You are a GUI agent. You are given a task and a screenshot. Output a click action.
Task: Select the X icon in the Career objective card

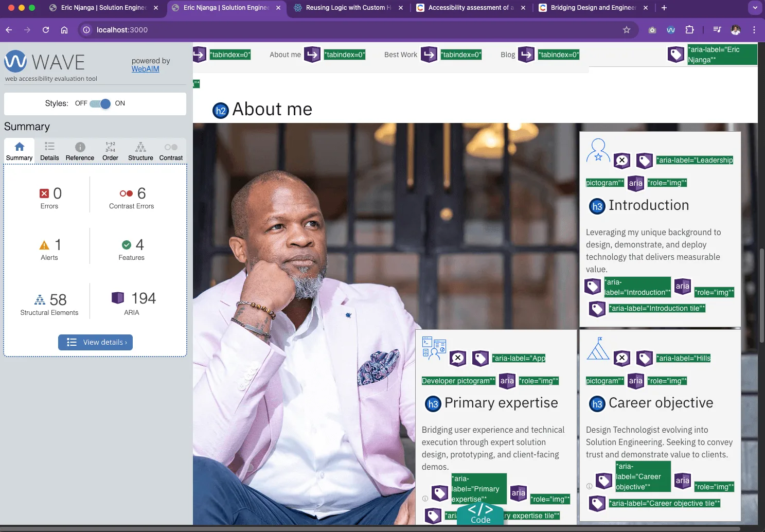[x=622, y=358]
